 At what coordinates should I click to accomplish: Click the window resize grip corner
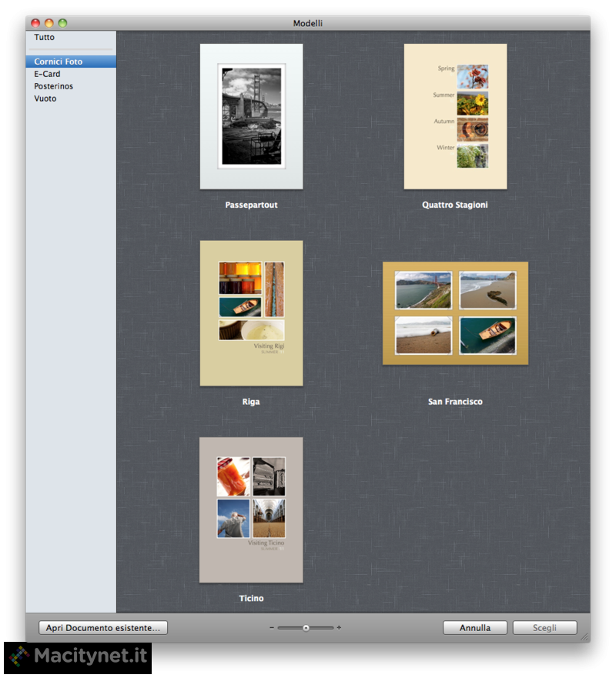[x=584, y=636]
